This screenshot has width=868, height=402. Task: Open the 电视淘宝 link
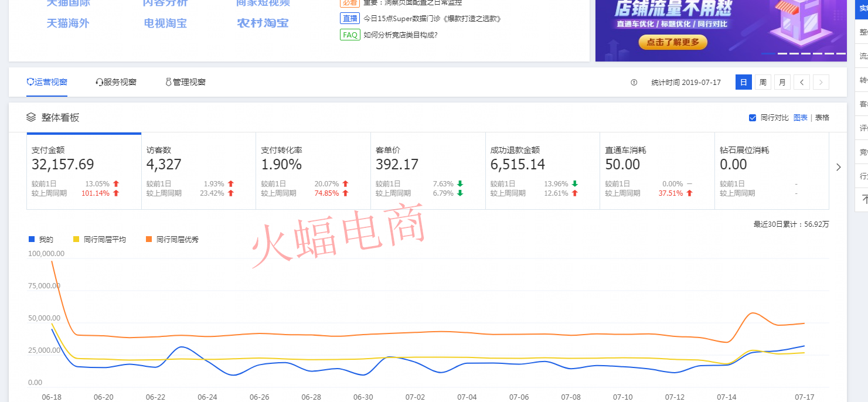point(166,23)
